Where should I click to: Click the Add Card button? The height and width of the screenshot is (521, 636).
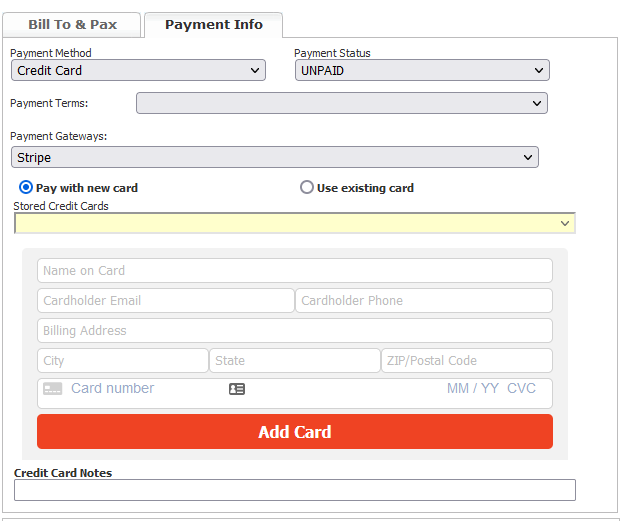(295, 432)
